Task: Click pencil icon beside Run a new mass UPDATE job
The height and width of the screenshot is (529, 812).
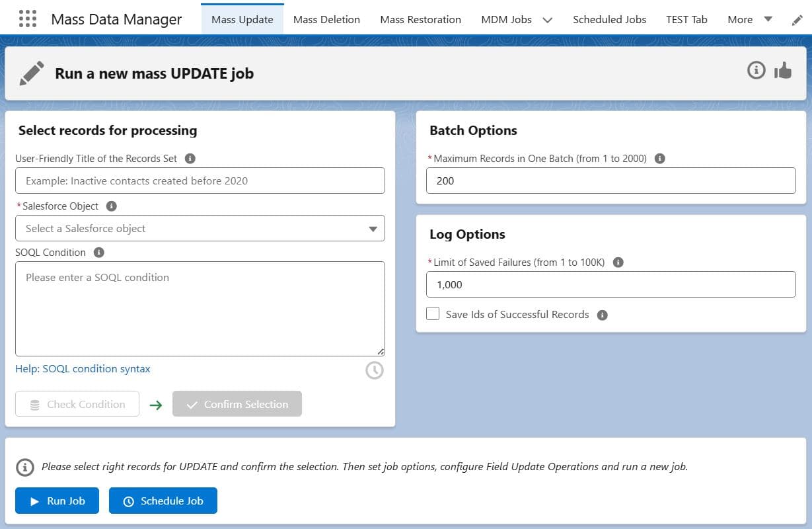Action: point(32,73)
